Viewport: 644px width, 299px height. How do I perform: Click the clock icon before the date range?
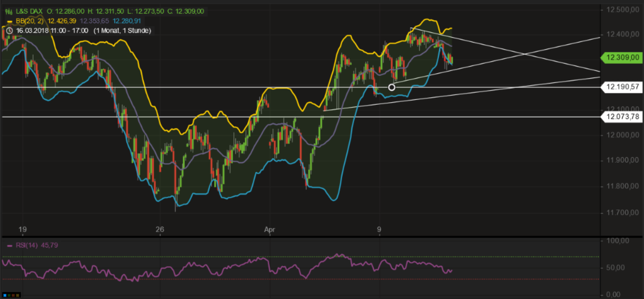tap(10, 30)
